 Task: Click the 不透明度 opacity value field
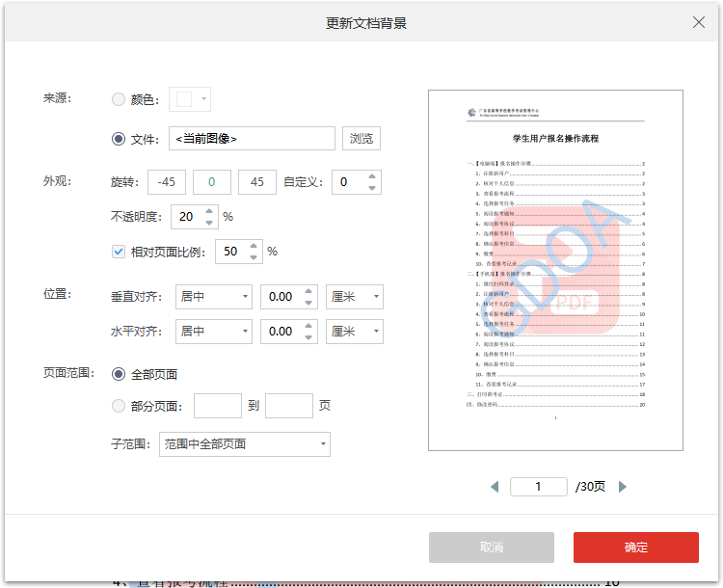(187, 217)
